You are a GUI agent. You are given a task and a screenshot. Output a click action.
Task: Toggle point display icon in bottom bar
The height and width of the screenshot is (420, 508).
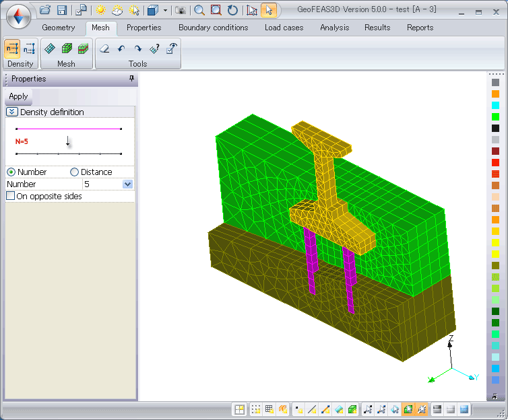point(298,410)
